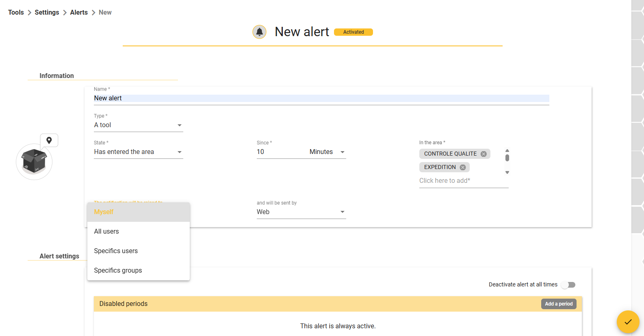Open the sent by Web dropdown

click(301, 212)
